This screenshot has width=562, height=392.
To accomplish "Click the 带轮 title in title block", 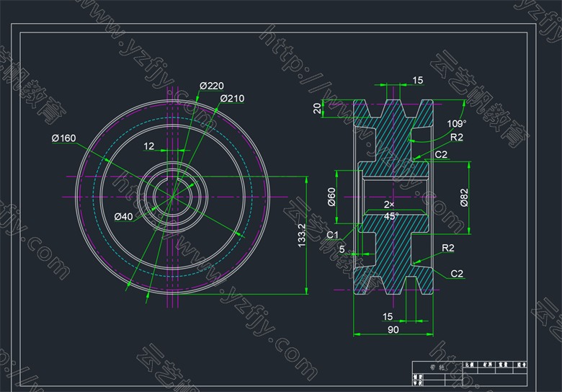I will [x=437, y=367].
